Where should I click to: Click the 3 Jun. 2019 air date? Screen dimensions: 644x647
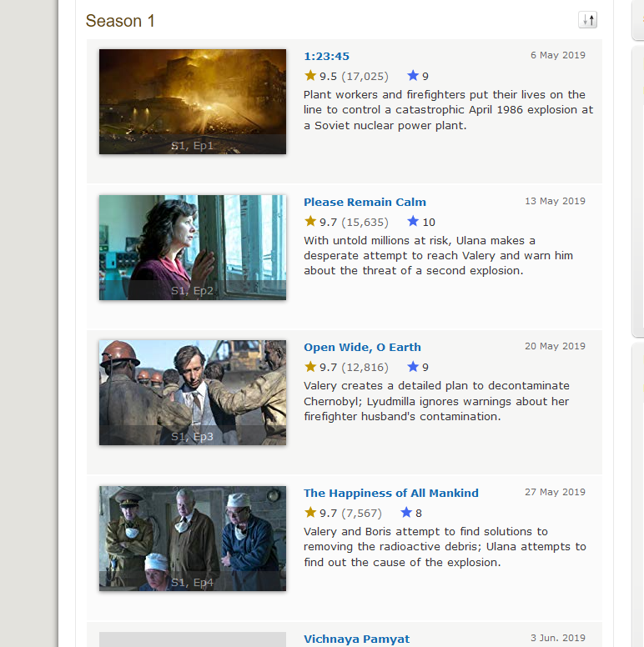point(558,638)
